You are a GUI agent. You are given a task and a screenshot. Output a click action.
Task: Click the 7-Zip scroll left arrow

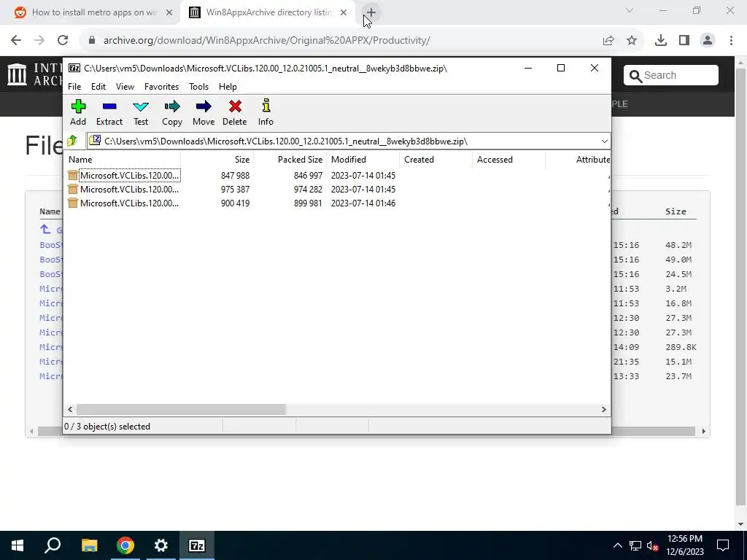pyautogui.click(x=70, y=409)
